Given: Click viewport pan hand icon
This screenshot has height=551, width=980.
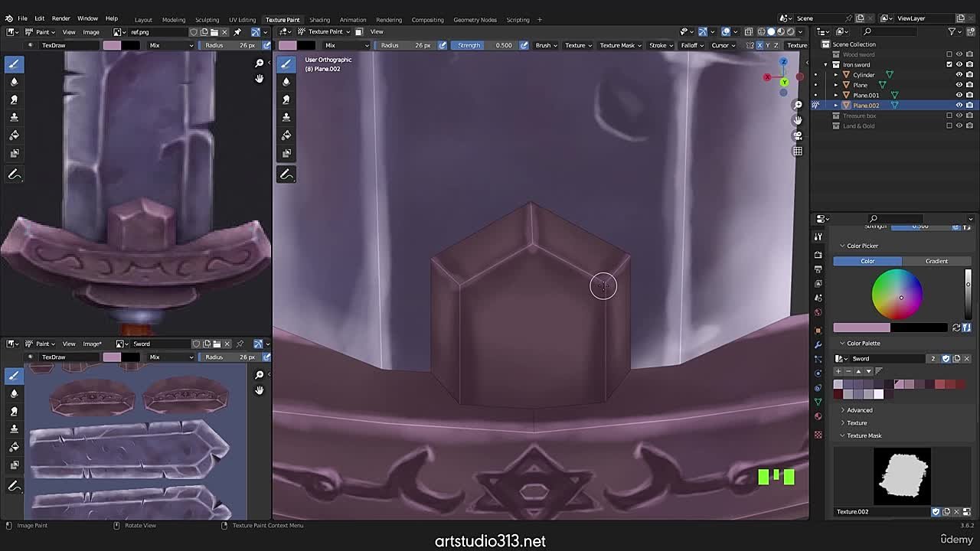Looking at the screenshot, I should pyautogui.click(x=798, y=120).
